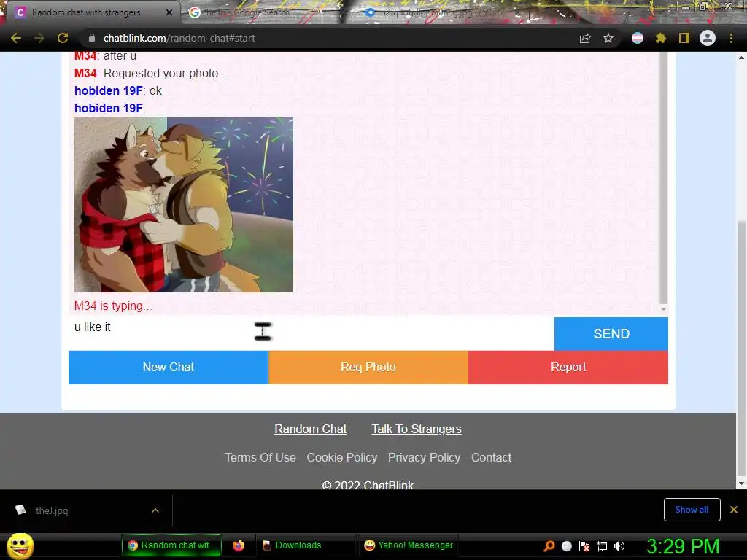
Task: Open the Extensions puzzle-piece menu
Action: click(x=661, y=38)
